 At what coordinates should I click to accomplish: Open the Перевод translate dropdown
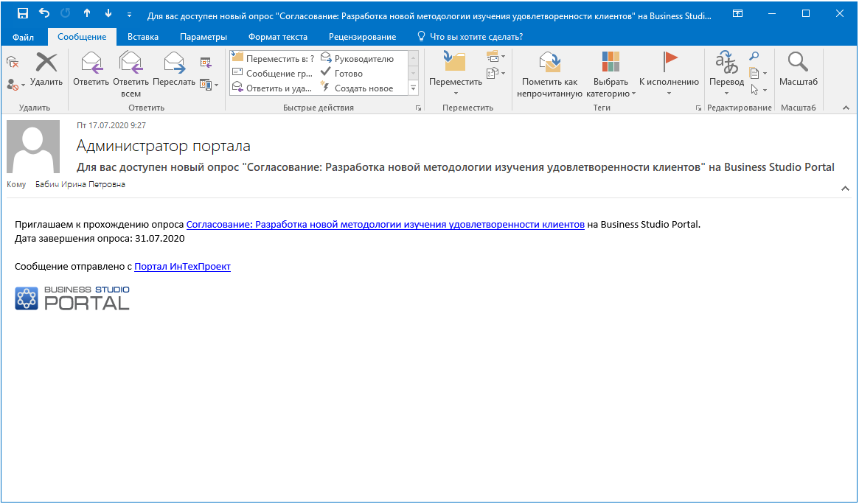726,83
